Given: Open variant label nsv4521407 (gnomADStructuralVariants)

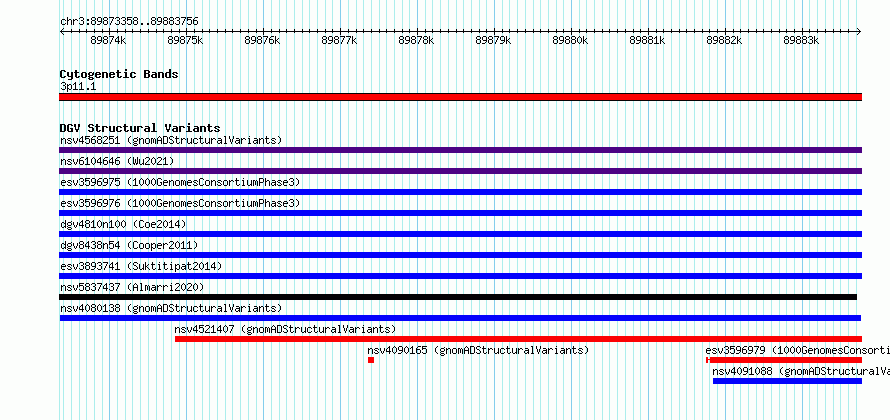Looking at the screenshot, I should tap(285, 329).
